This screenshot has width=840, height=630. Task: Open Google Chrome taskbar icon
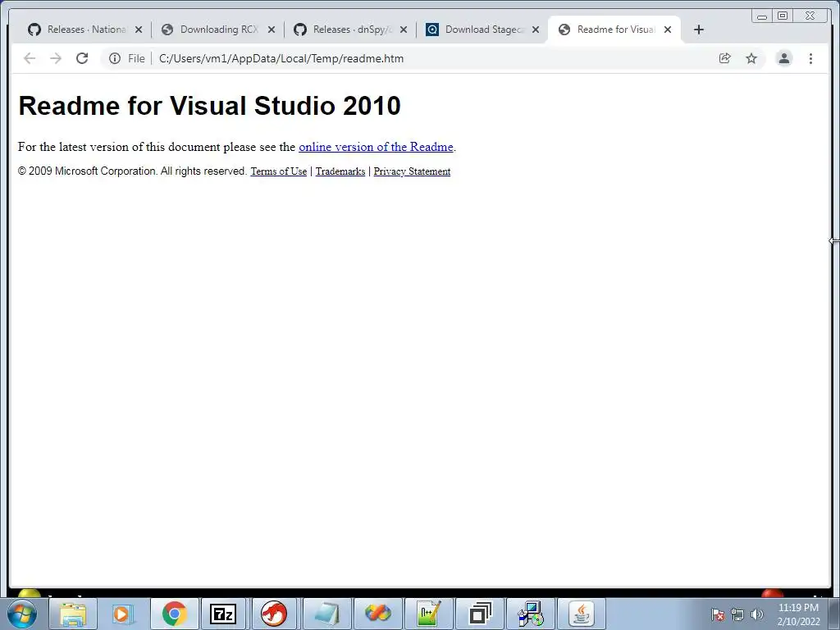[174, 614]
